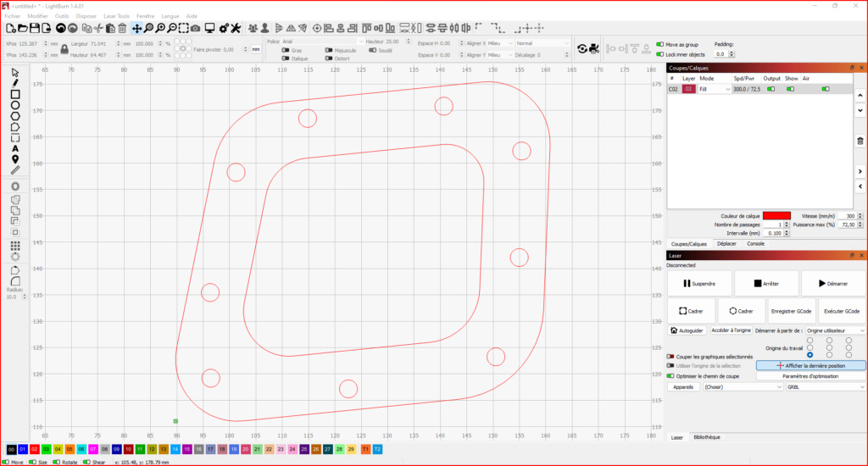Open Démarrer à partir de dropdown
868x466 pixels.
coord(835,330)
